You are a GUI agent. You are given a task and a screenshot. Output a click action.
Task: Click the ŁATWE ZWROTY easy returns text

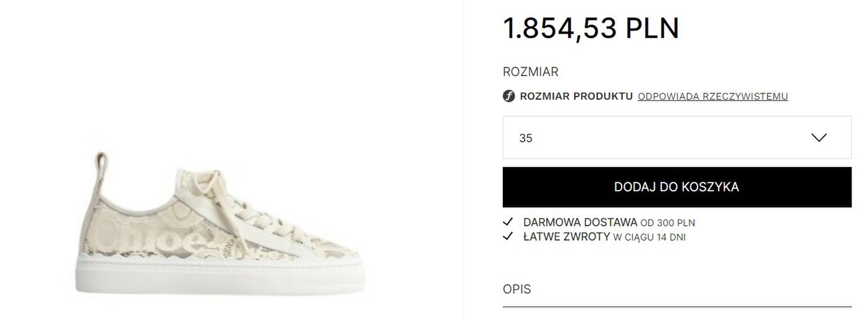pos(566,237)
